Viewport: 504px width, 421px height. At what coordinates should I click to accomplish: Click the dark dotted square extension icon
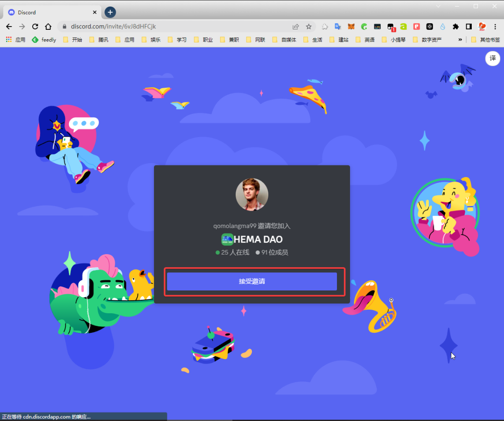429,27
